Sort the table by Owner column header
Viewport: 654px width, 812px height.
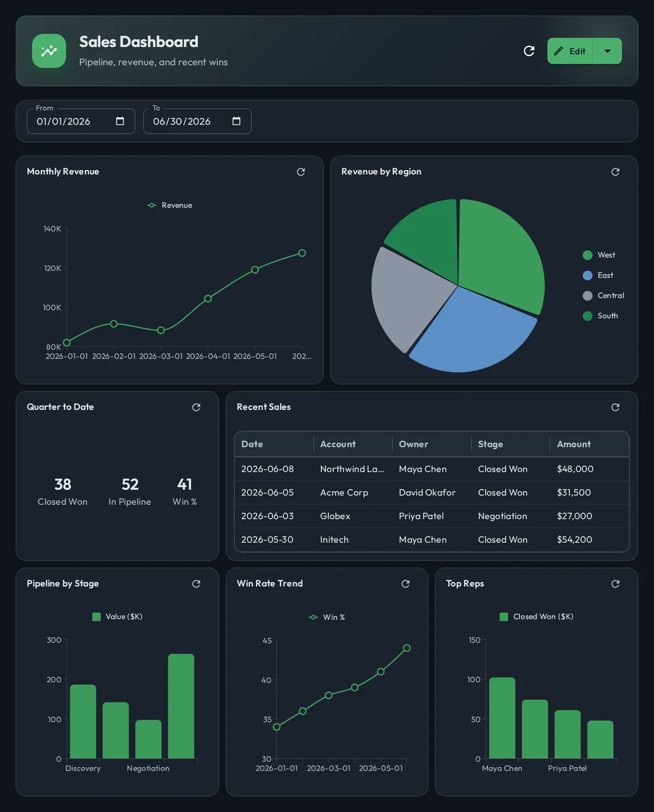432,444
